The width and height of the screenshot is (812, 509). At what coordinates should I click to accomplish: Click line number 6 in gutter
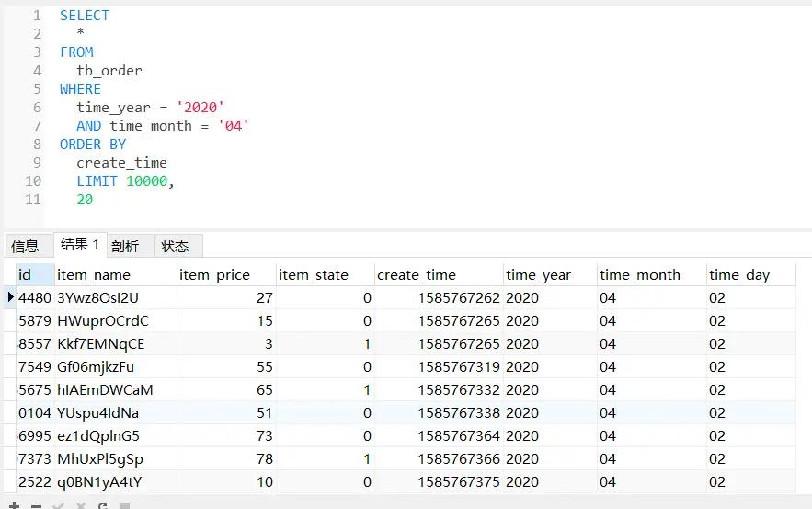coord(37,108)
